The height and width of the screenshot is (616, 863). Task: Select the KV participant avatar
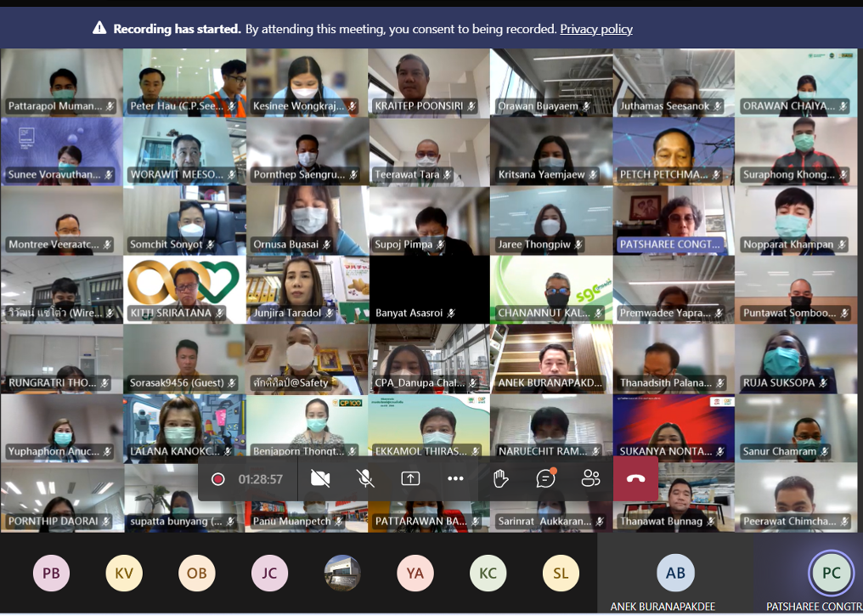point(124,574)
